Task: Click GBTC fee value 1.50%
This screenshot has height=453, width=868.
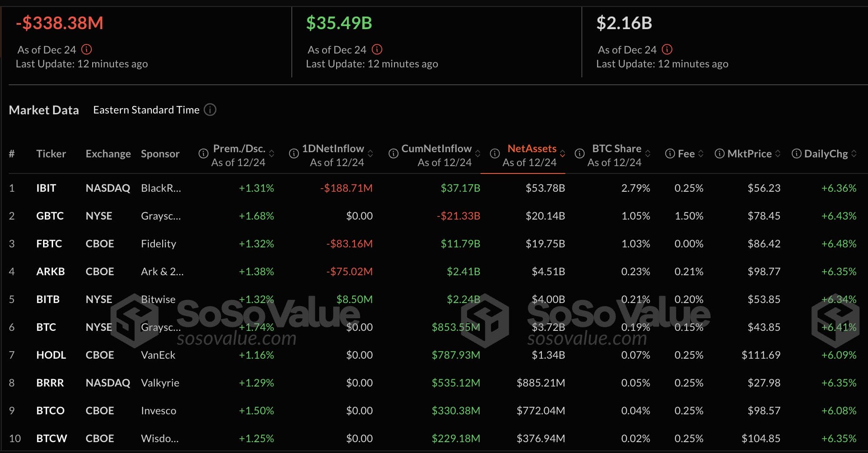Action: pos(689,216)
